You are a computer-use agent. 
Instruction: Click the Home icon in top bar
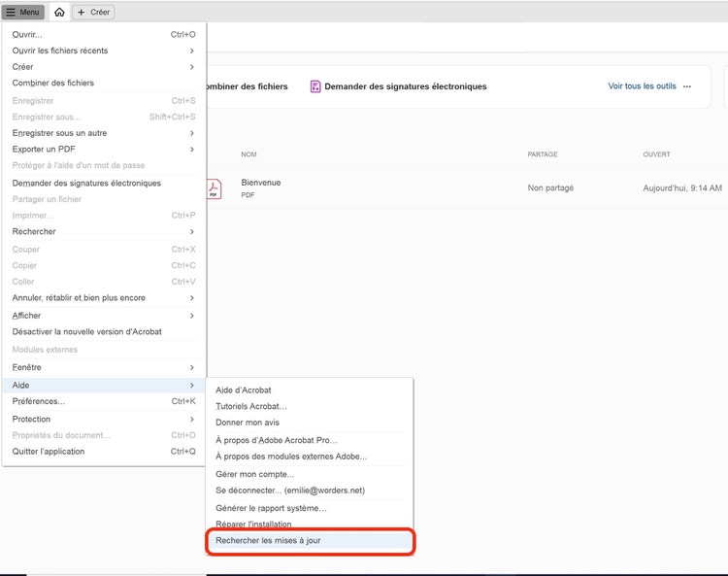[59, 12]
